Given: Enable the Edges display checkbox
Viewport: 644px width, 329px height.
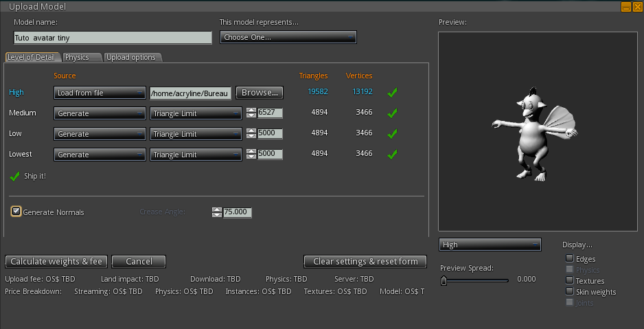Looking at the screenshot, I should (570, 258).
